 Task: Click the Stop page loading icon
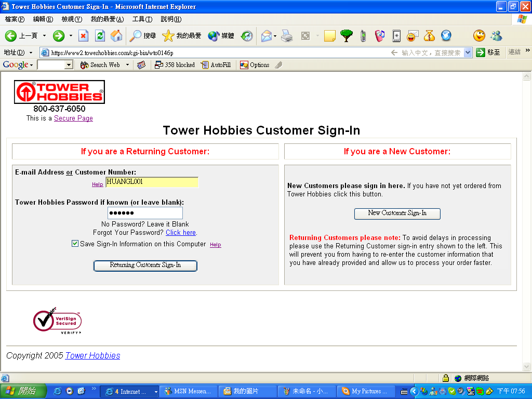pos(83,36)
